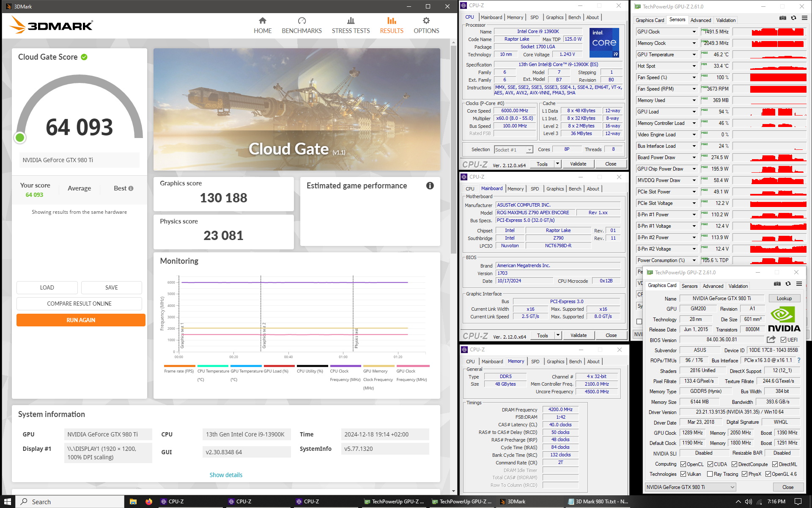Image resolution: width=812 pixels, height=508 pixels.
Task: Enable the Ray Tracing checkbox
Action: coord(710,474)
